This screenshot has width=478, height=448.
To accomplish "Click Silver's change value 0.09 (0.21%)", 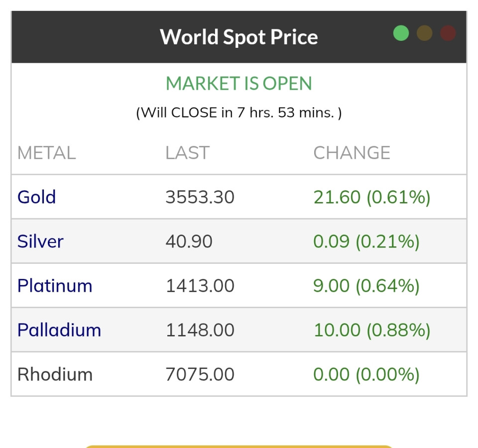I will (366, 241).
